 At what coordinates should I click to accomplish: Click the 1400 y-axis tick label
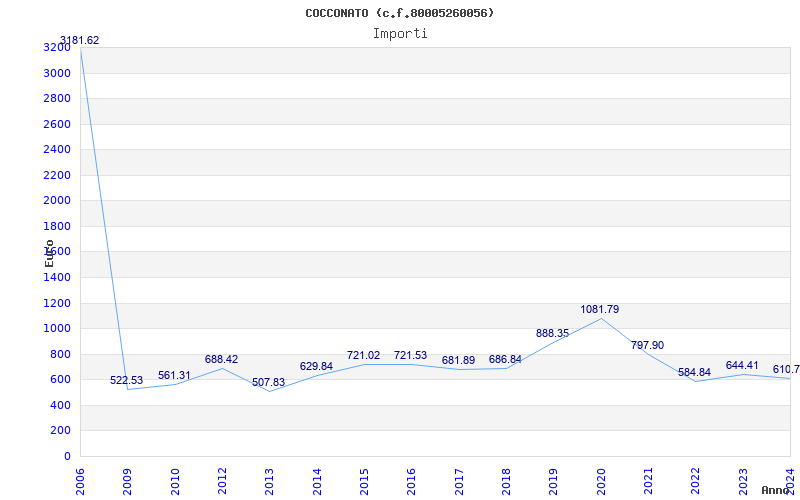click(x=57, y=278)
